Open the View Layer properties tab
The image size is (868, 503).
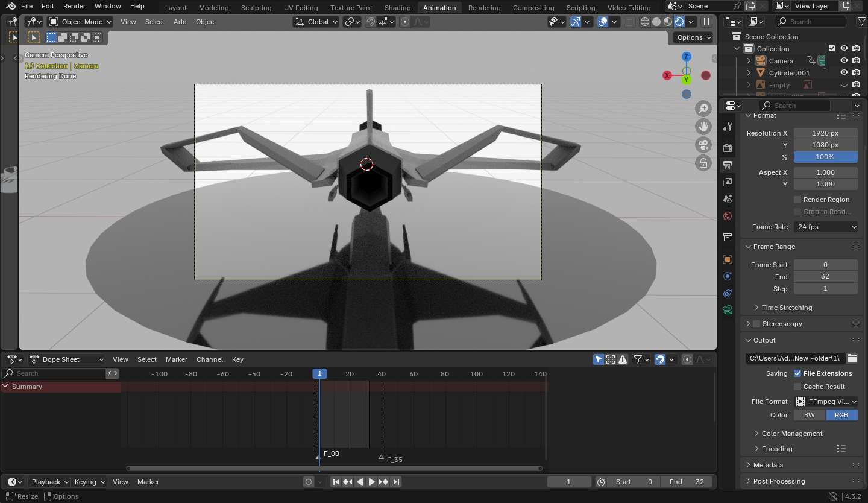click(728, 182)
